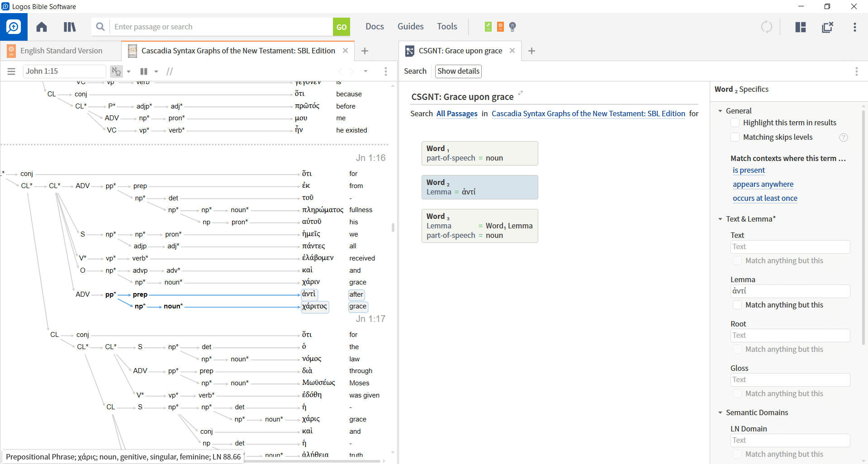Screen dimensions: 868x464
Task: Open the visual filters dropdown arrow
Action: [128, 71]
